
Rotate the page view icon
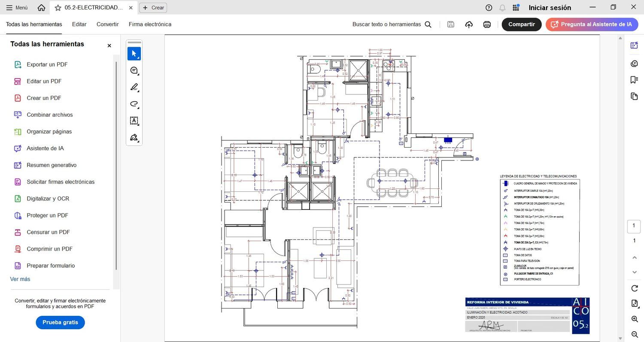(x=634, y=288)
